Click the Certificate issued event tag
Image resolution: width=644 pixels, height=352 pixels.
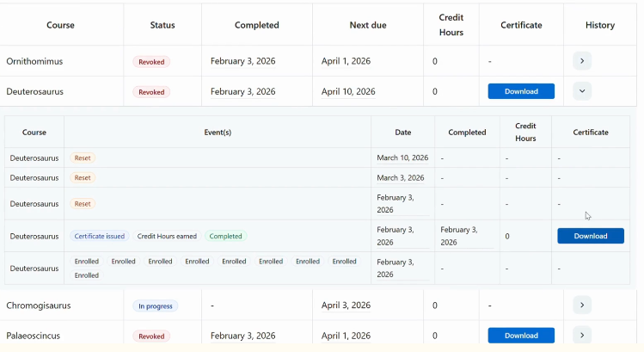click(x=100, y=236)
